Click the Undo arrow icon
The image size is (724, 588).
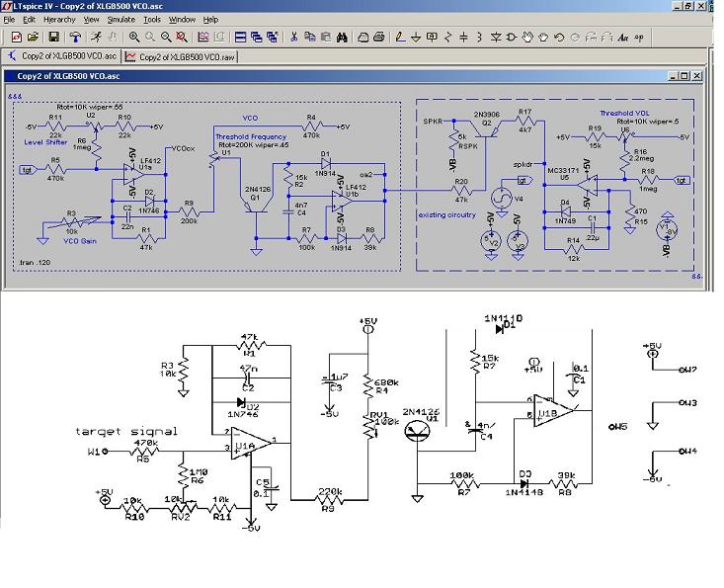point(559,37)
